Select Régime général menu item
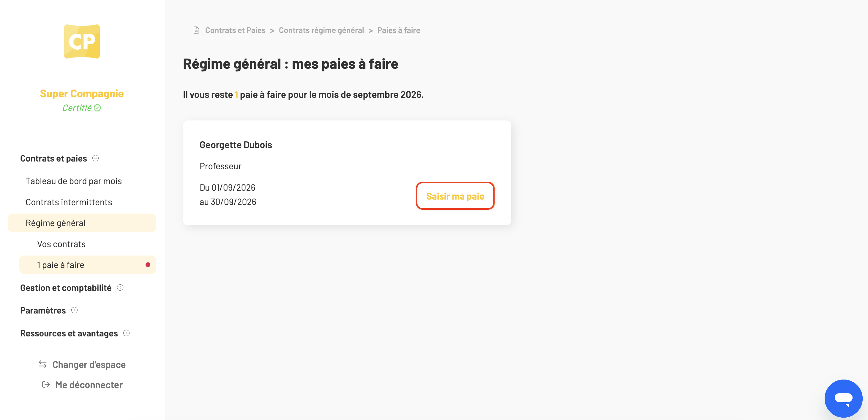 [x=82, y=223]
